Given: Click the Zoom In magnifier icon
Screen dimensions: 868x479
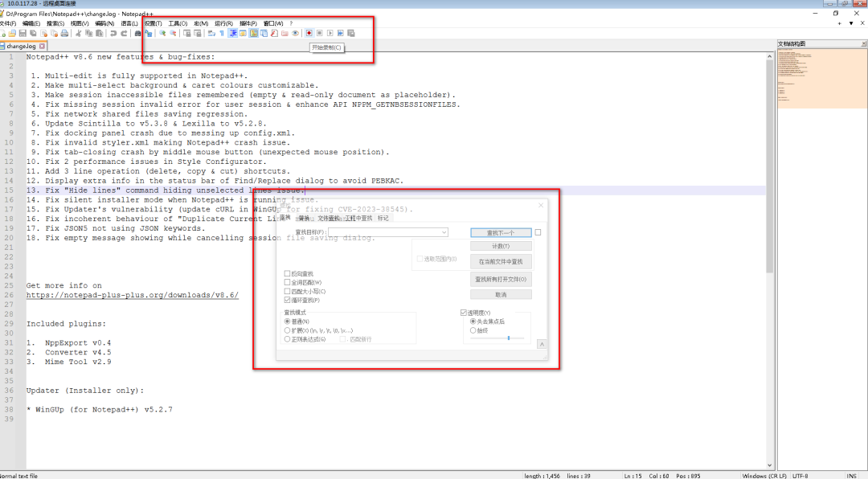Looking at the screenshot, I should [x=162, y=33].
